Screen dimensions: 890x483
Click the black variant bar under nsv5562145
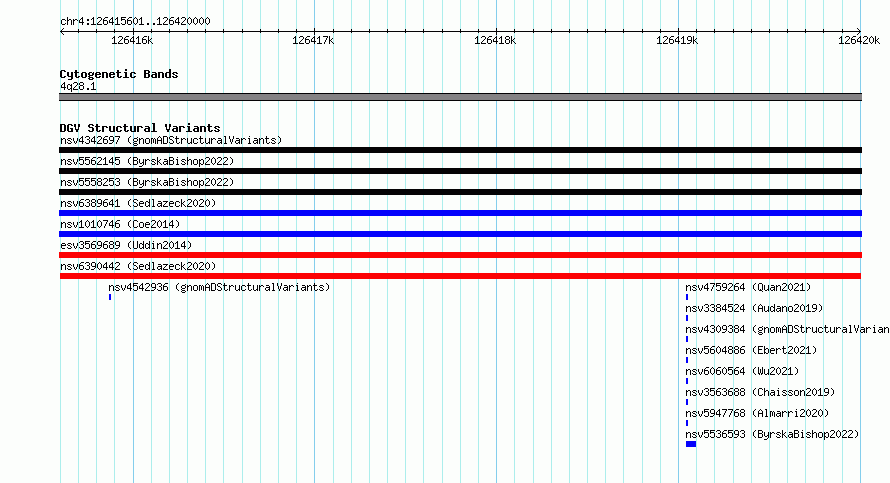(460, 171)
